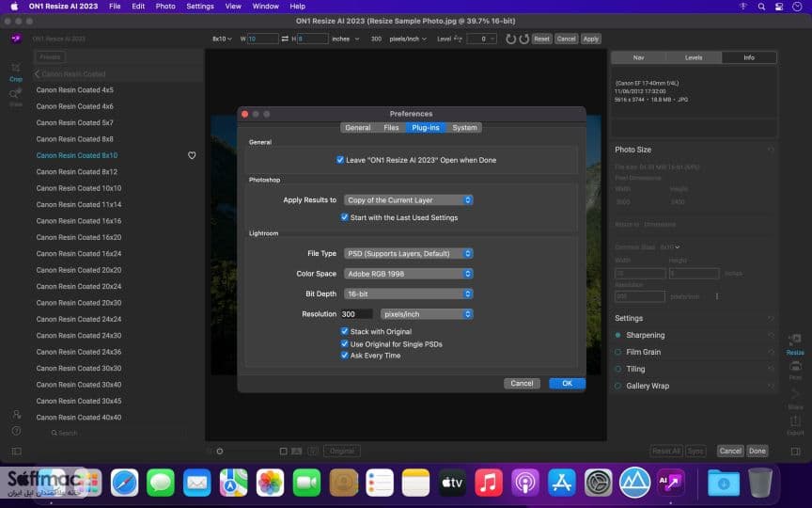Open the App Store Dock icon

[562, 483]
